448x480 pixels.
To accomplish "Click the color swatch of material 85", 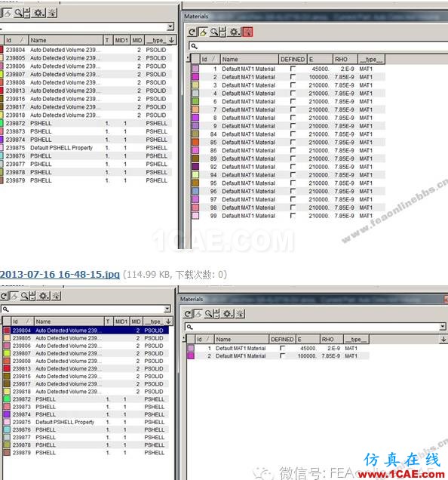I will click(195, 142).
